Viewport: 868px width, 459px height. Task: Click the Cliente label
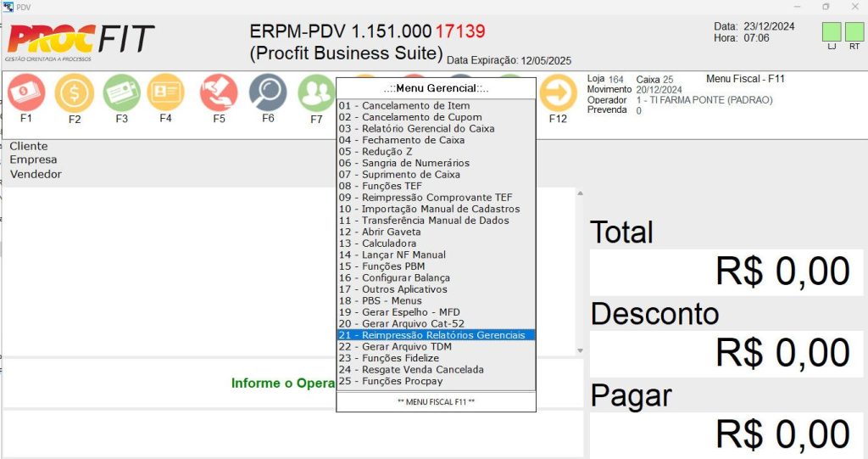pyautogui.click(x=29, y=146)
